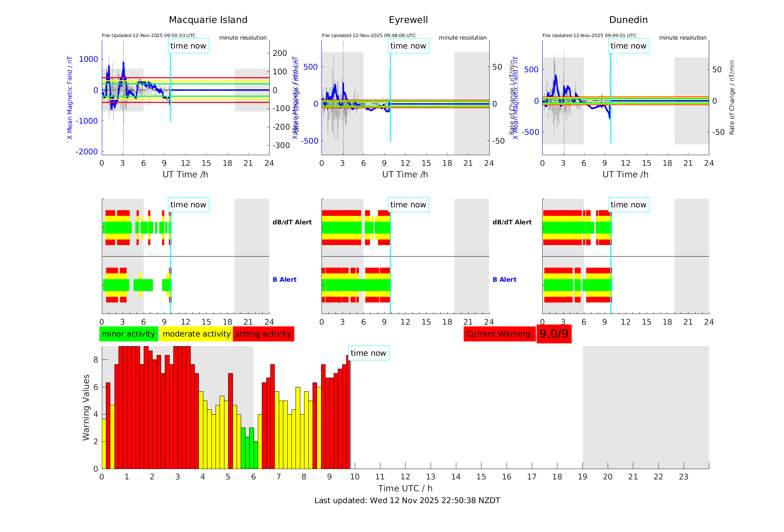Click the green minor activity legend swatch

pyautogui.click(x=129, y=334)
